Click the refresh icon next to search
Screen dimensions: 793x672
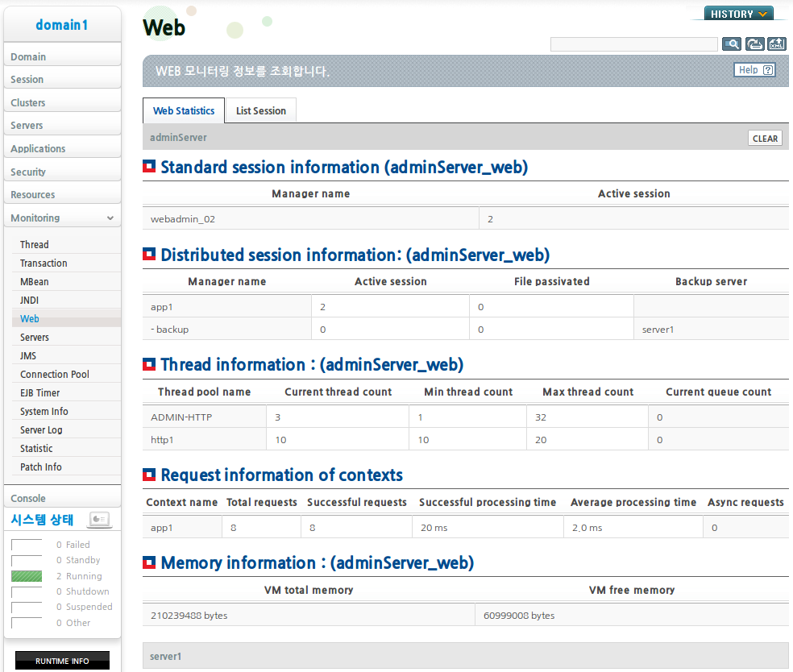754,44
